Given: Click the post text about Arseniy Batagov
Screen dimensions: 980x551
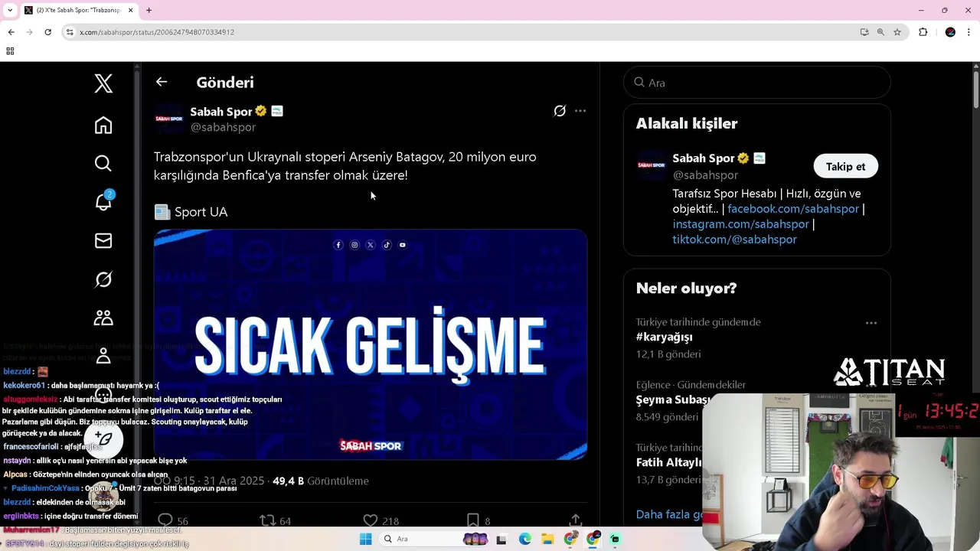Looking at the screenshot, I should pos(345,166).
